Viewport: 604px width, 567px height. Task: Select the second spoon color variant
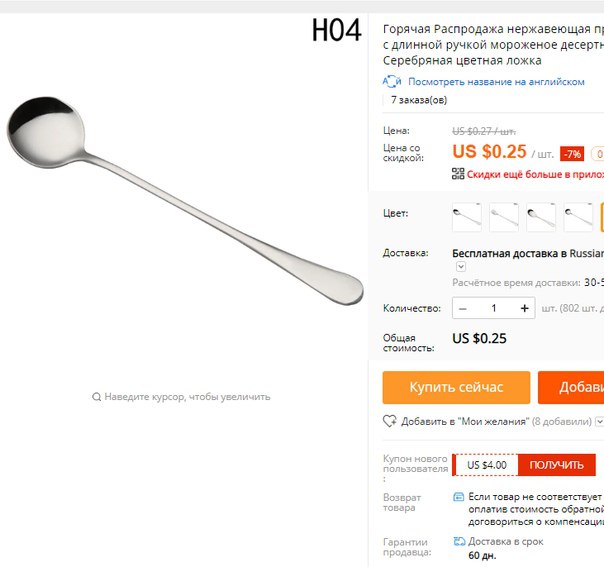pos(504,217)
